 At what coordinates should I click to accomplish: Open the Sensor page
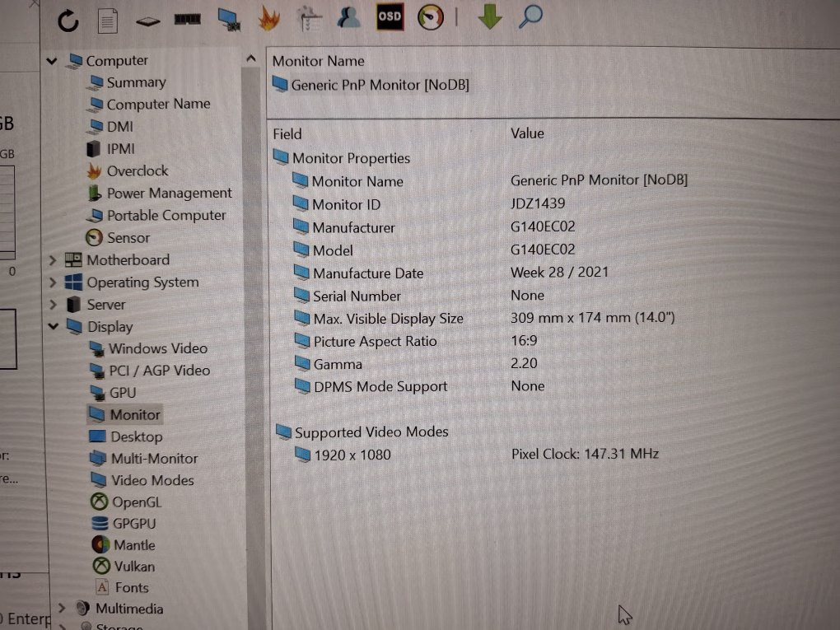point(118,237)
